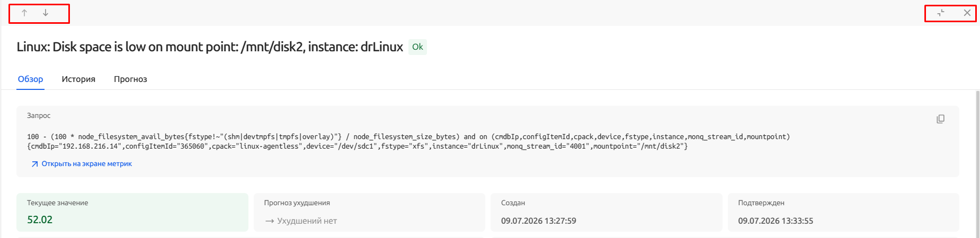Open the История tab

78,79
